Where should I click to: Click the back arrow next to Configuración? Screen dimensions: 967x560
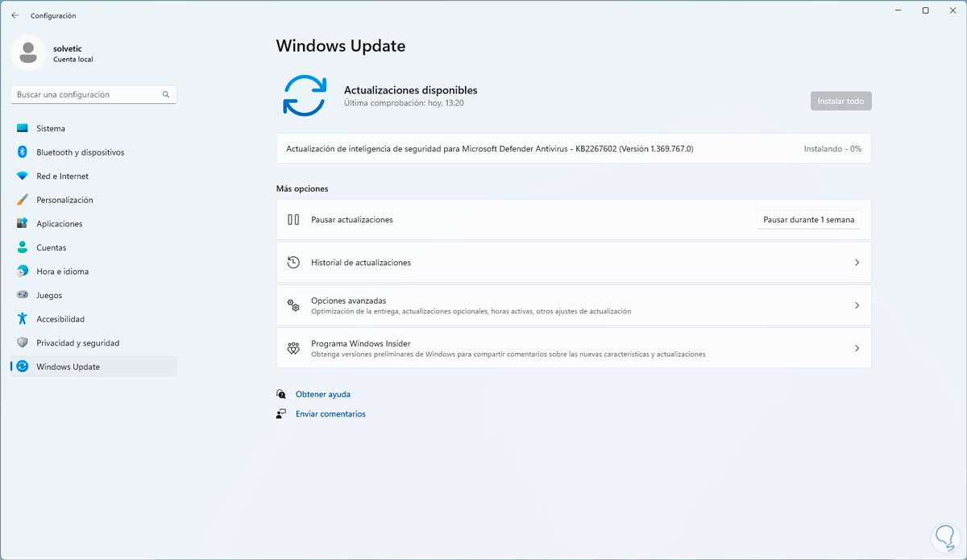click(15, 15)
